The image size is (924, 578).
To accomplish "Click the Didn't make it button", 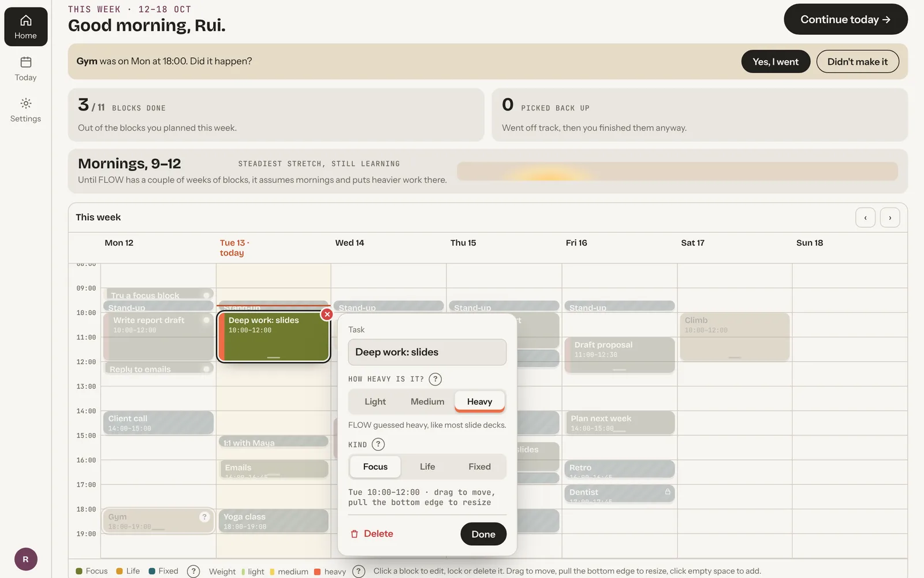I will pyautogui.click(x=858, y=62).
